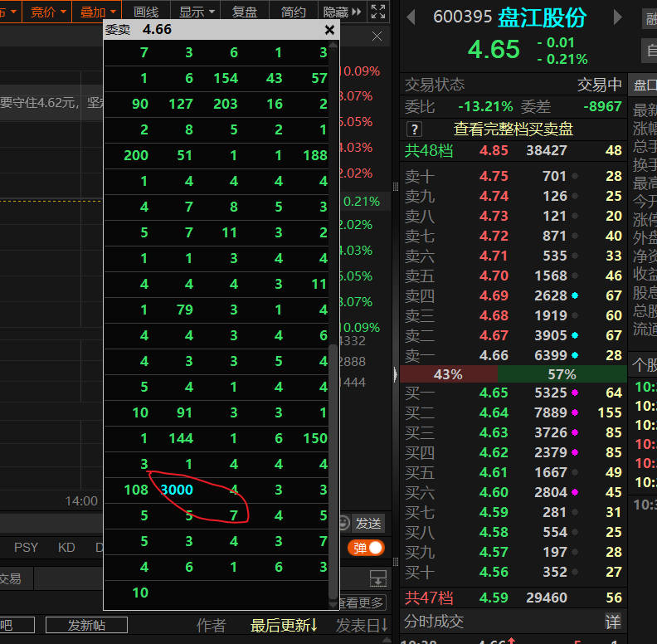Image resolution: width=657 pixels, height=644 pixels.
Task: Click the popup scrollbar up arrow
Action: (333, 45)
